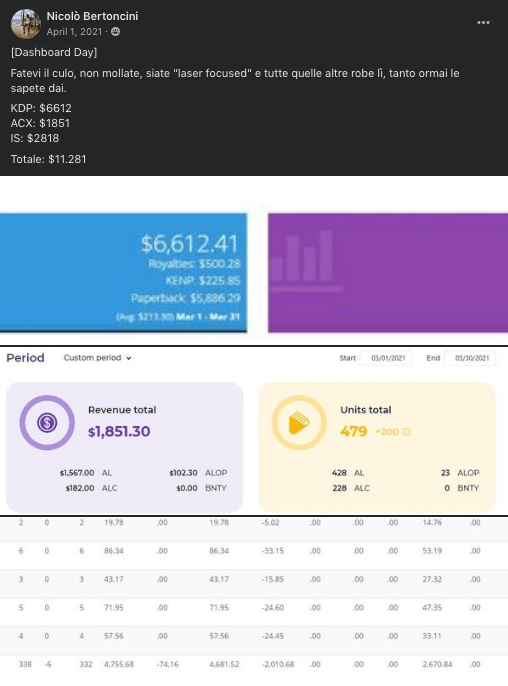Select the post line Totale: $11.281
The height and width of the screenshot is (686, 508).
(x=49, y=159)
